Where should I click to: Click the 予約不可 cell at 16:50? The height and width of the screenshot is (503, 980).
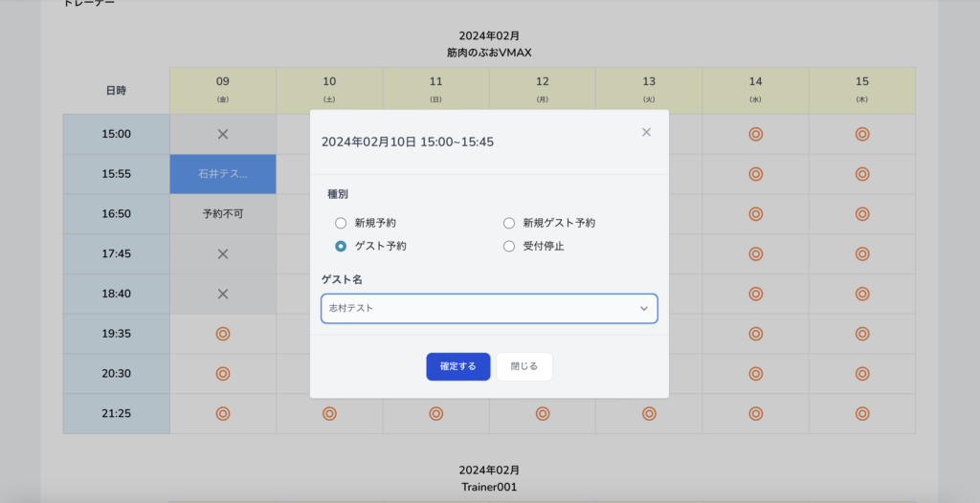pos(223,214)
